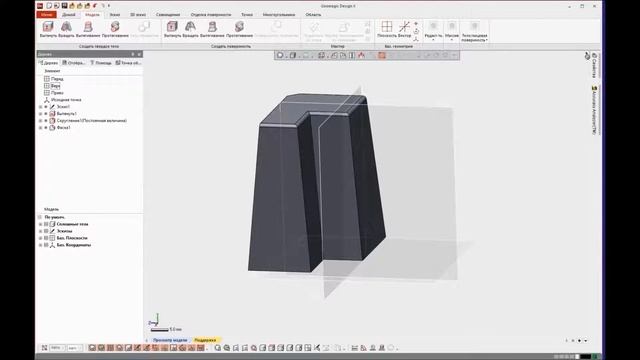Switch to the Совмещение ribbon tab
Screen dimensions: 640x360
pyautogui.click(x=168, y=15)
